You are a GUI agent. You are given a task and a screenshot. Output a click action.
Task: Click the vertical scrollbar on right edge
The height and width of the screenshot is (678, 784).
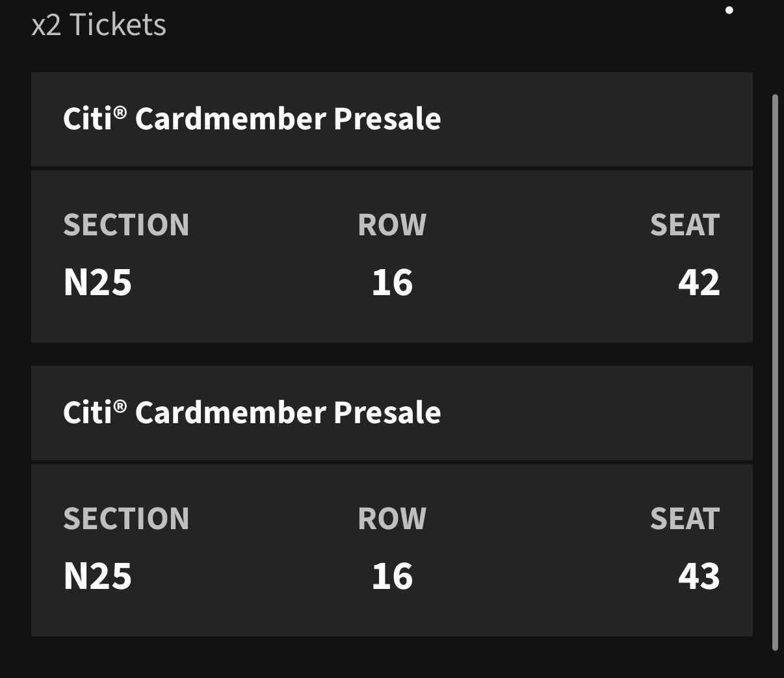[774, 372]
